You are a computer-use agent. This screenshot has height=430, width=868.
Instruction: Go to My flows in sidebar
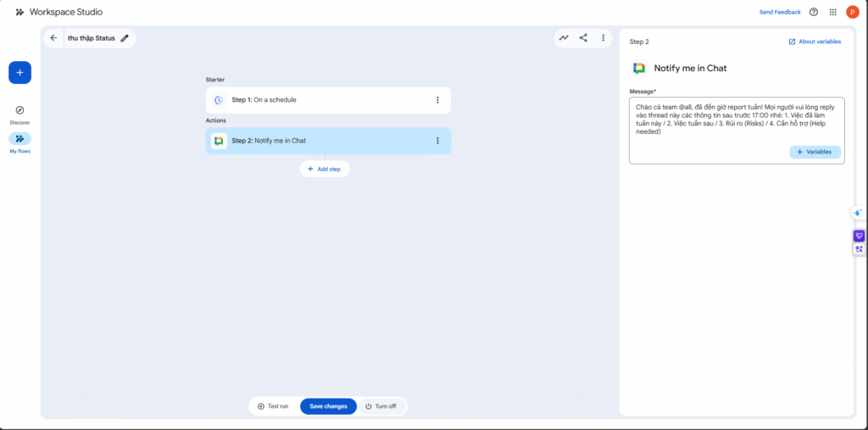19,142
